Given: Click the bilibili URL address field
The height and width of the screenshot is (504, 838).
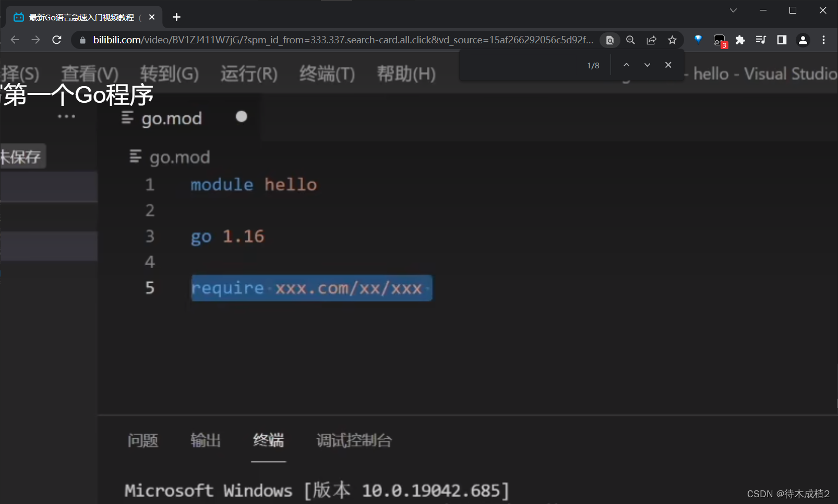Looking at the screenshot, I should [x=343, y=40].
